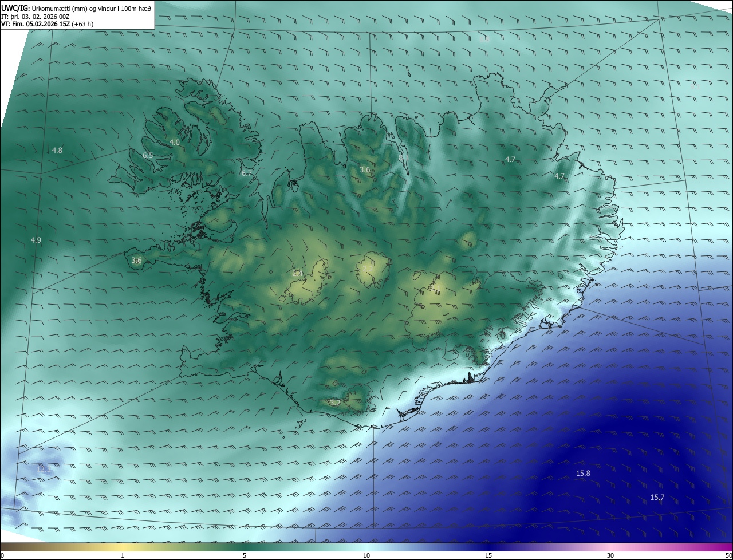The width and height of the screenshot is (733, 560).
Task: Click the '30' tick label on the color scale
Action: pos(610,556)
